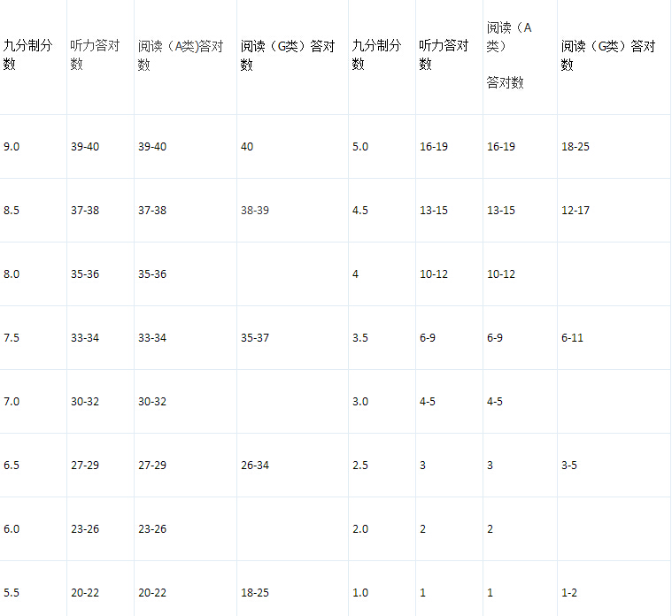This screenshot has height=616, width=672.
Task: Select the 38-39 General reading cell
Action: (x=255, y=211)
